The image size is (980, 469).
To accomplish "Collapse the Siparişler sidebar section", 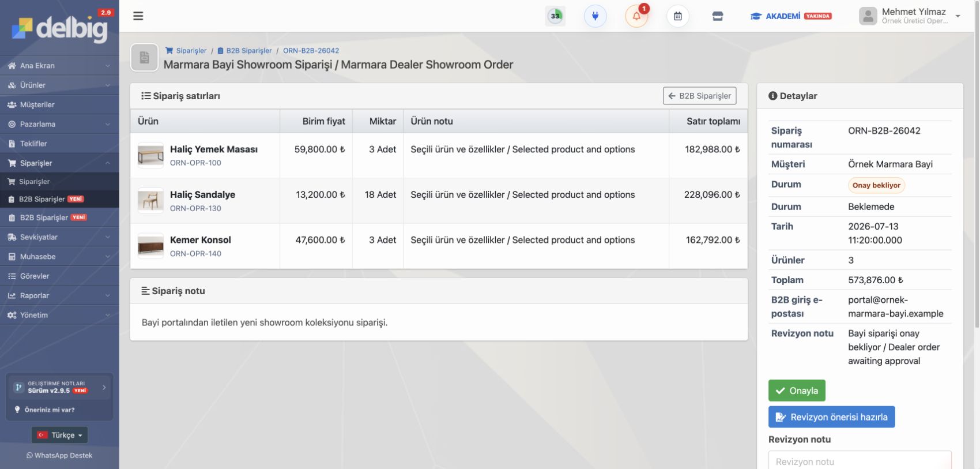I will pos(59,163).
